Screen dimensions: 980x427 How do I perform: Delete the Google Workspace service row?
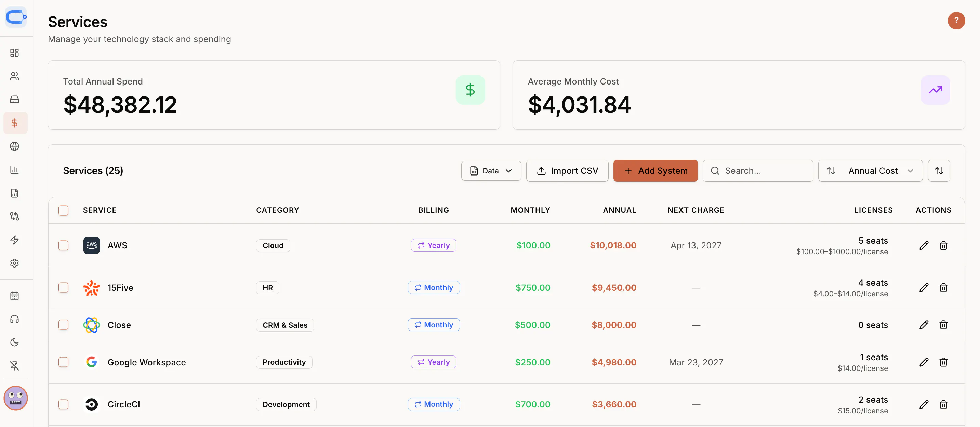pos(943,362)
